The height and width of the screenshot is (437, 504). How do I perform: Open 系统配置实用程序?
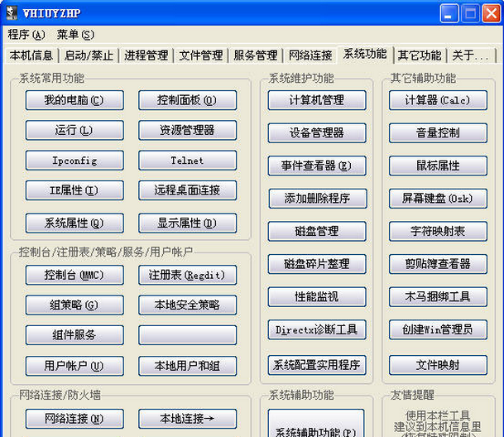317,365
